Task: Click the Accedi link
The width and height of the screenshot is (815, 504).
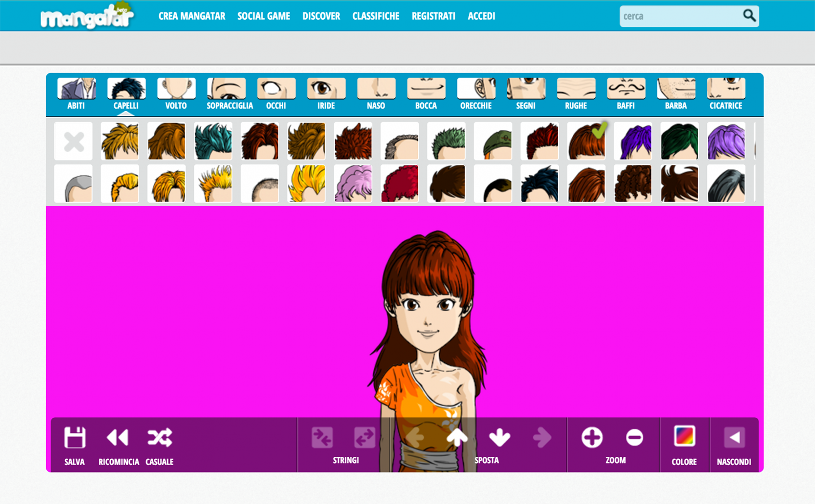Action: click(481, 16)
